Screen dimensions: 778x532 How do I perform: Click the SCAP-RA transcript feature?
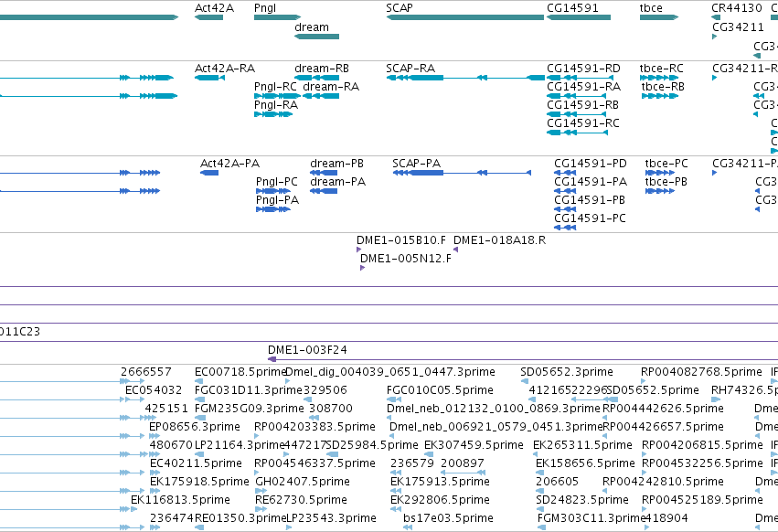(x=465, y=78)
